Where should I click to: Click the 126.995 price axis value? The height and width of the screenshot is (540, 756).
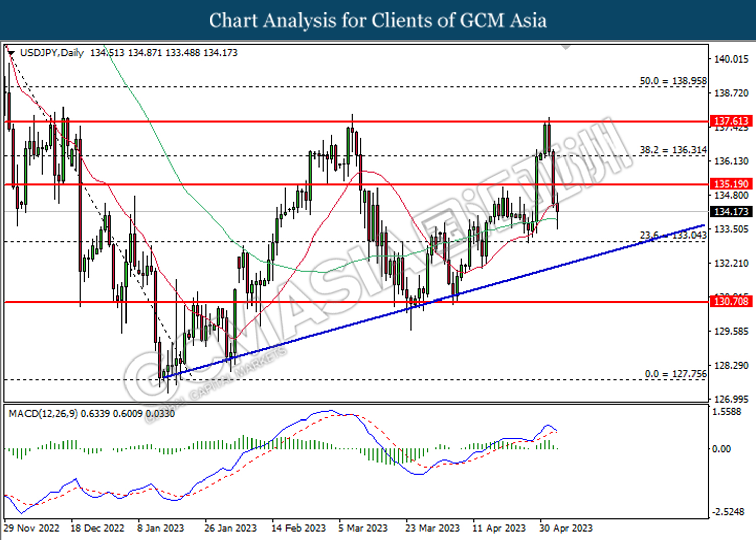tap(731, 399)
